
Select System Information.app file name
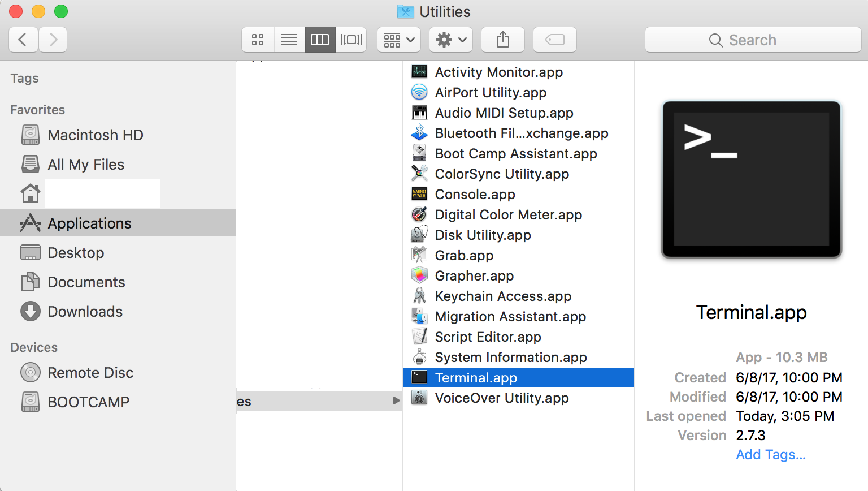(x=511, y=358)
